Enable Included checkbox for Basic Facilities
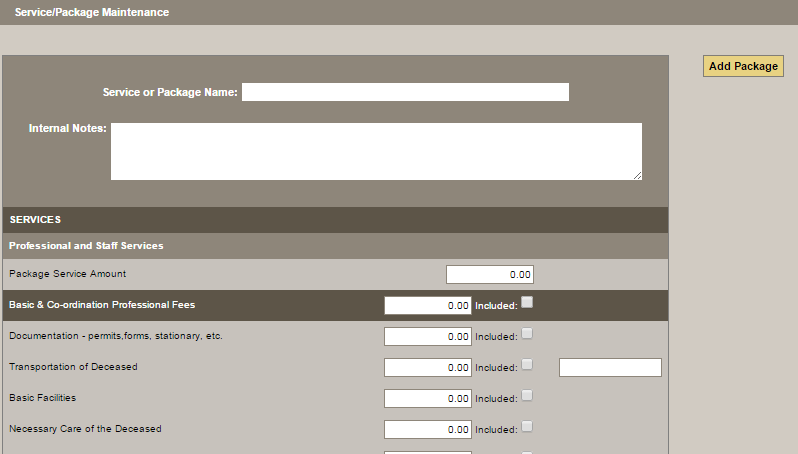 [x=527, y=395]
